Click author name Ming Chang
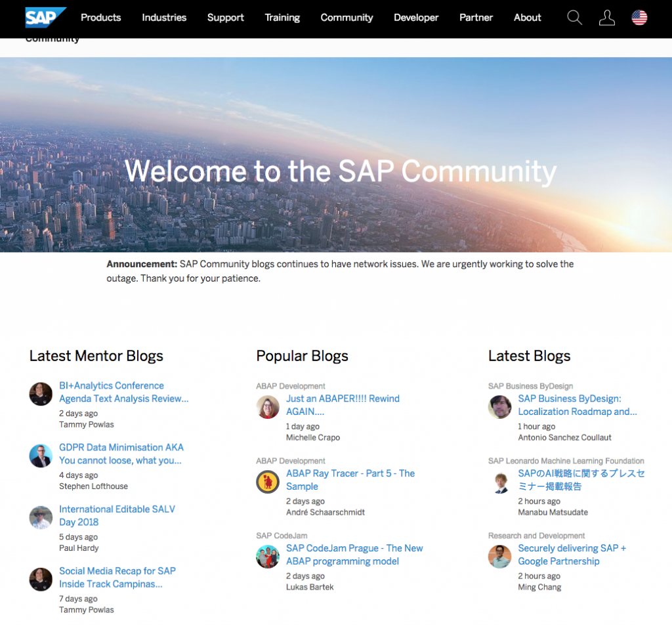The width and height of the screenshot is (672, 625). (x=539, y=588)
